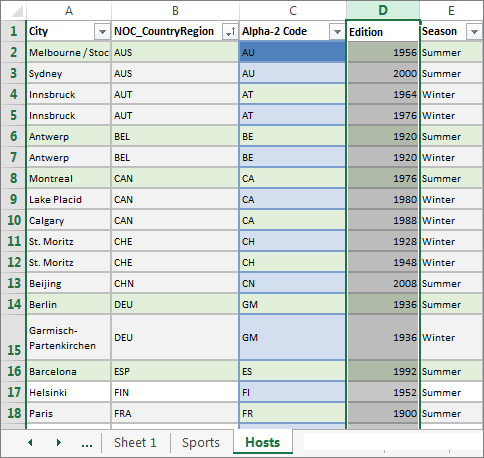Select the Hosts sheet tab
Viewport: 484px width, 458px height.
click(263, 443)
